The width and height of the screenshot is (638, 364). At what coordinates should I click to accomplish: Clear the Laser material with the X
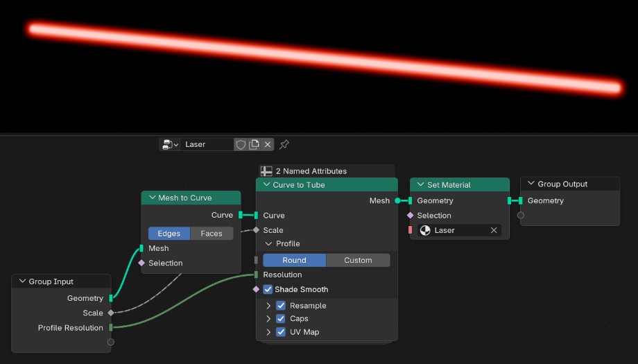point(494,230)
